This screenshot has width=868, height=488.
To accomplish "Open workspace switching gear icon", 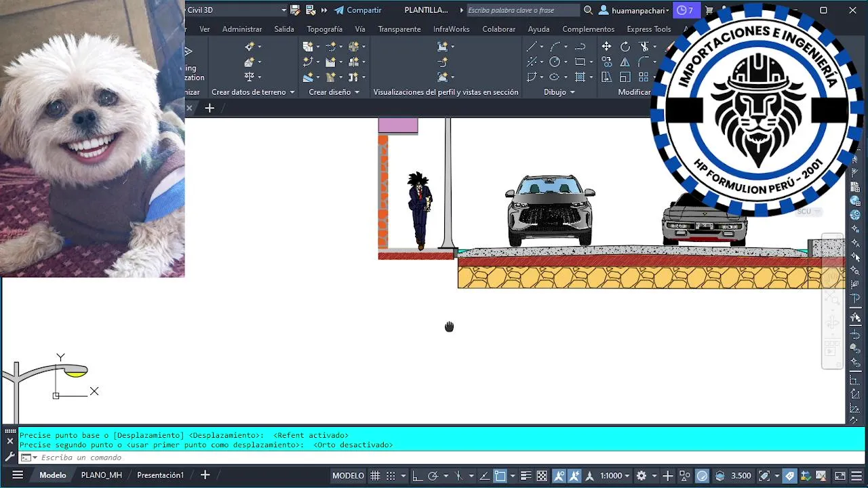I will pyautogui.click(x=642, y=476).
